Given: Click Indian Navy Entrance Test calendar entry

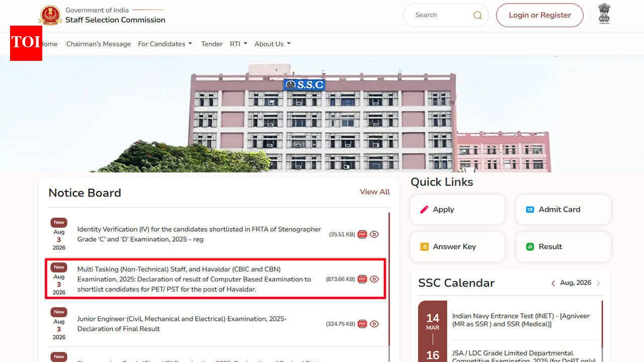Looking at the screenshot, I should click(521, 320).
